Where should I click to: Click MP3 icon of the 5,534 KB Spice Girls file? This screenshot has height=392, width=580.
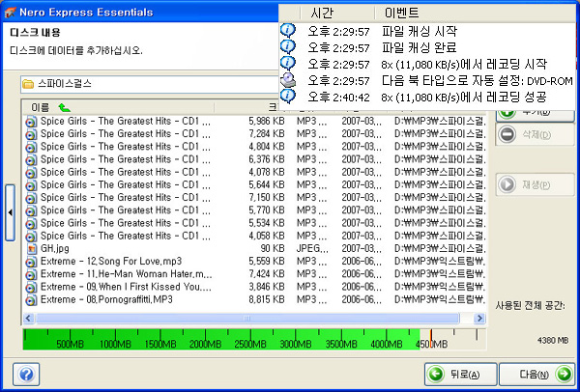32,224
